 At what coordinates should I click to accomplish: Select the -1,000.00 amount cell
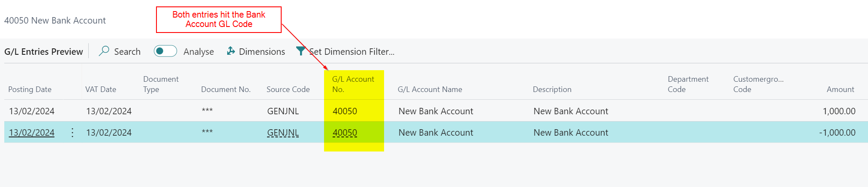click(837, 133)
